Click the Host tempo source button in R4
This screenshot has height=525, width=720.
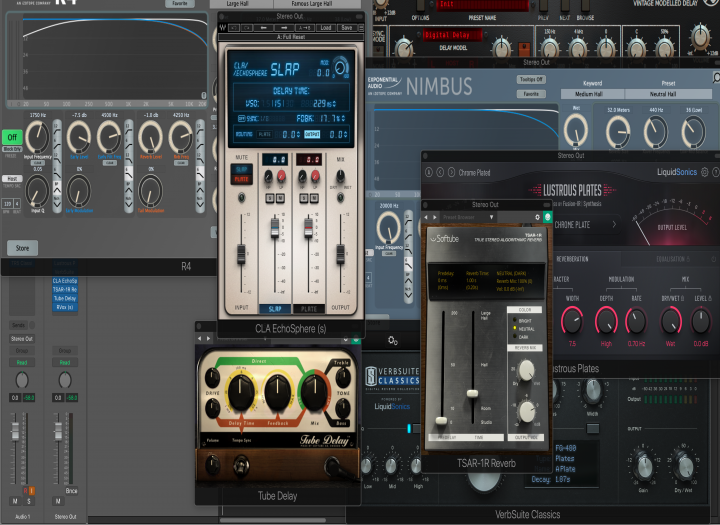click(12, 178)
